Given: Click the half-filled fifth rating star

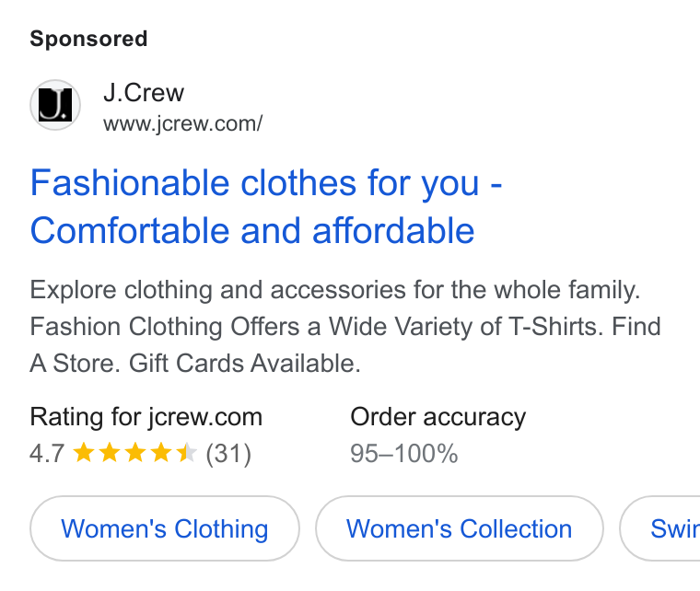Looking at the screenshot, I should pos(187,452).
